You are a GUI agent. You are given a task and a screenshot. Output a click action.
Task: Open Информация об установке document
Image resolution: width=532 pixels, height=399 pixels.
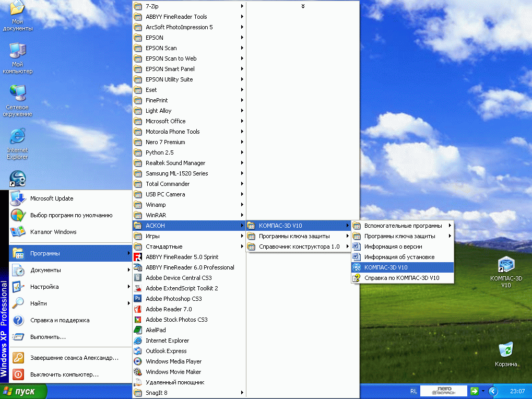(x=403, y=257)
